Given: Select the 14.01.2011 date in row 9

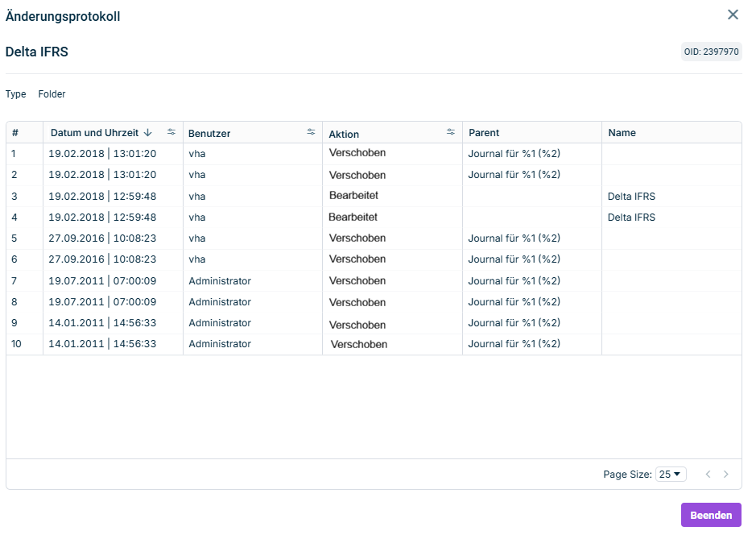Looking at the screenshot, I should (x=76, y=323).
